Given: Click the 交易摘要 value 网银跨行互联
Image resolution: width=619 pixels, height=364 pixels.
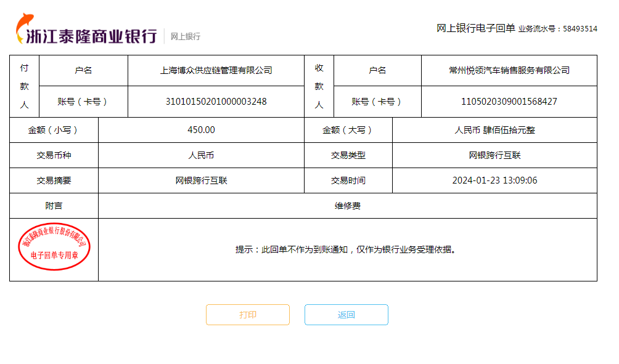Looking at the screenshot, I should pos(201,180).
